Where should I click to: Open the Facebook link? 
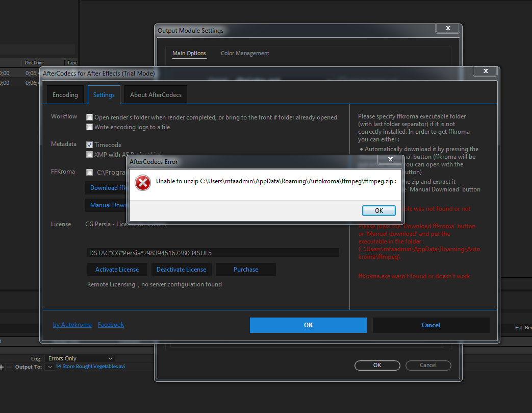(111, 325)
